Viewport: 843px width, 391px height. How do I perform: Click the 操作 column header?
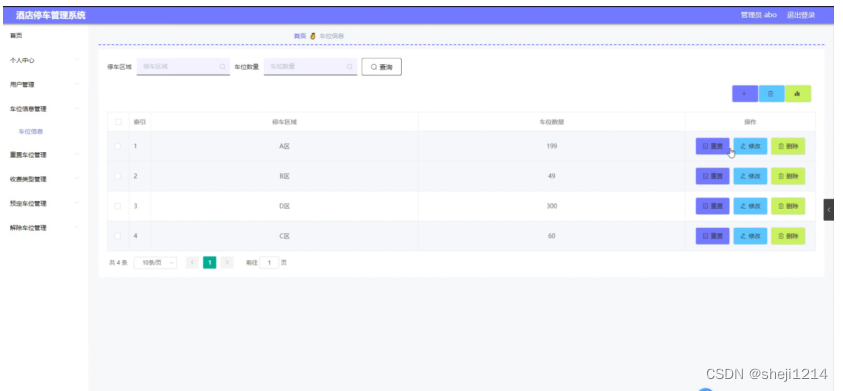[750, 122]
